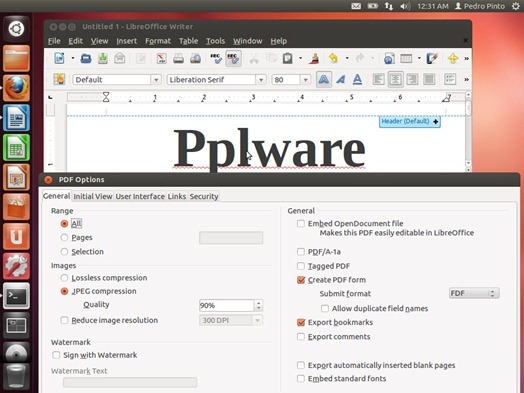Click the Header (Default) button
Screen dimensions: 524x393
tap(410, 121)
